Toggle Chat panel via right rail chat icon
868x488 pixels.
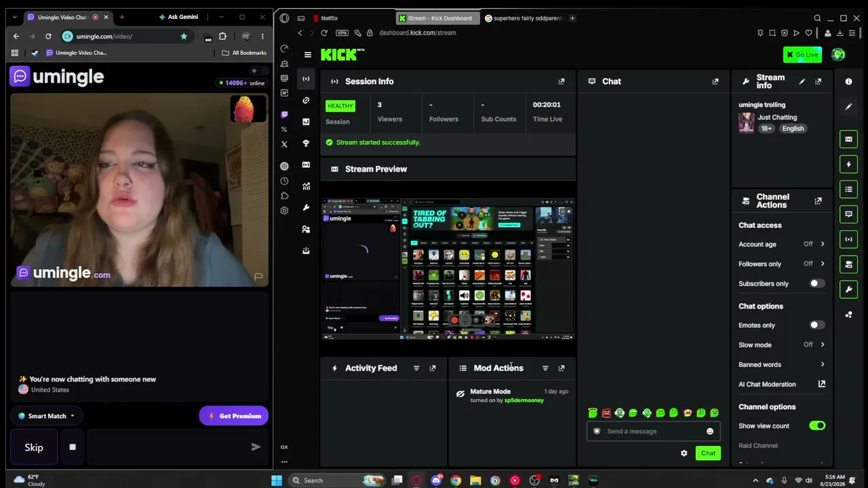848,214
